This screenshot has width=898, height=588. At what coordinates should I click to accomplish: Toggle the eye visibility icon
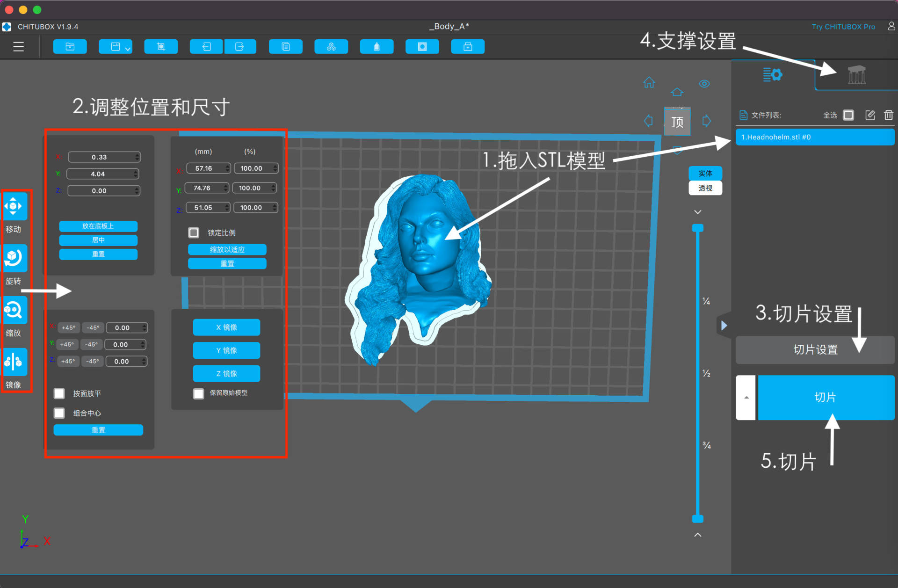(x=704, y=84)
